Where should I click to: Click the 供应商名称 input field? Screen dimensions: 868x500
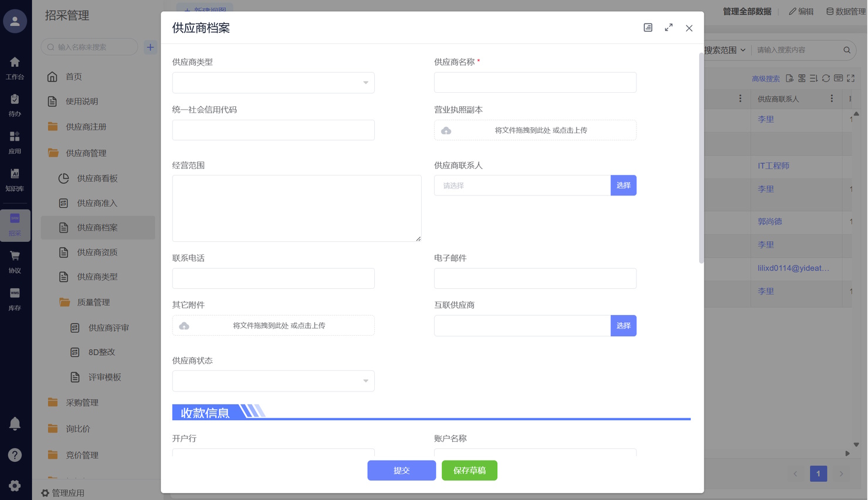[x=535, y=83]
